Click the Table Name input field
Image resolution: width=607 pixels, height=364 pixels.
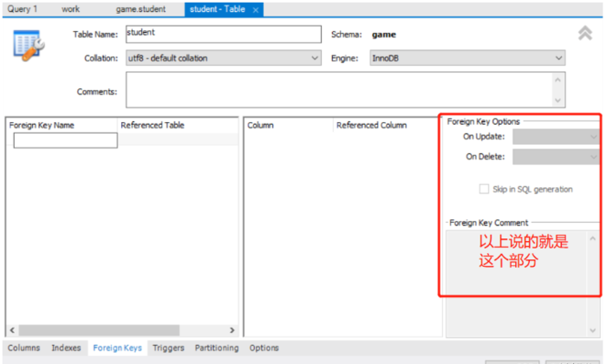pos(222,34)
